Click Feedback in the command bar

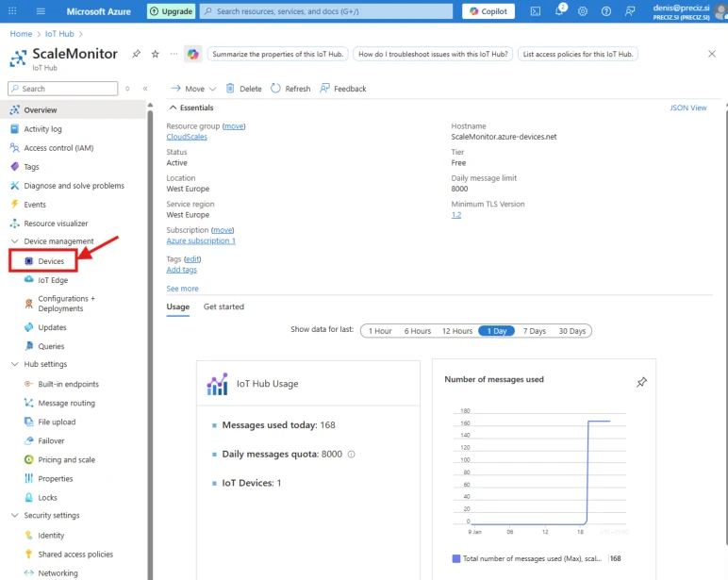pyautogui.click(x=343, y=89)
